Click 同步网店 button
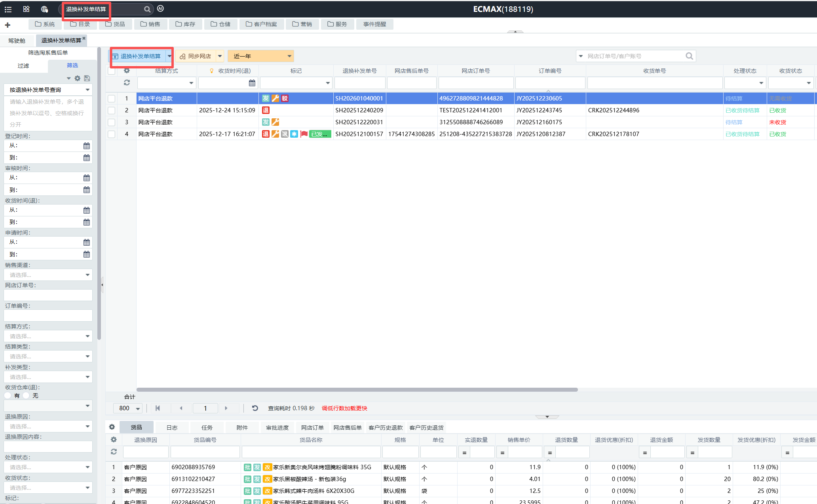 196,56
